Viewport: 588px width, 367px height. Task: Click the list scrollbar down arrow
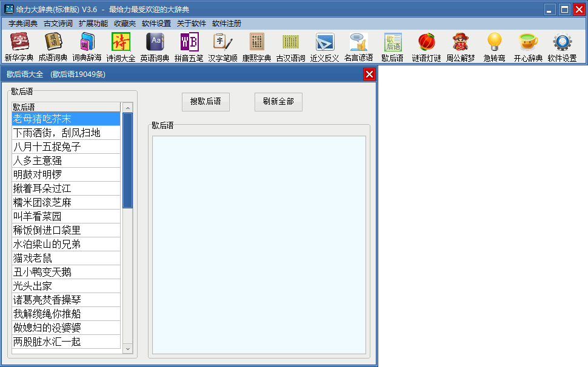127,349
